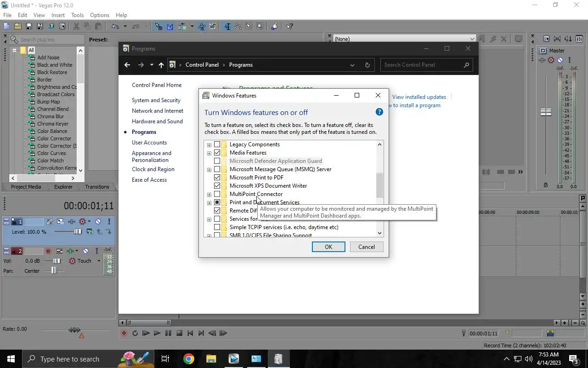
Task: Toggle Enable Snapping icon in Vegas toolbar
Action: (x=158, y=27)
